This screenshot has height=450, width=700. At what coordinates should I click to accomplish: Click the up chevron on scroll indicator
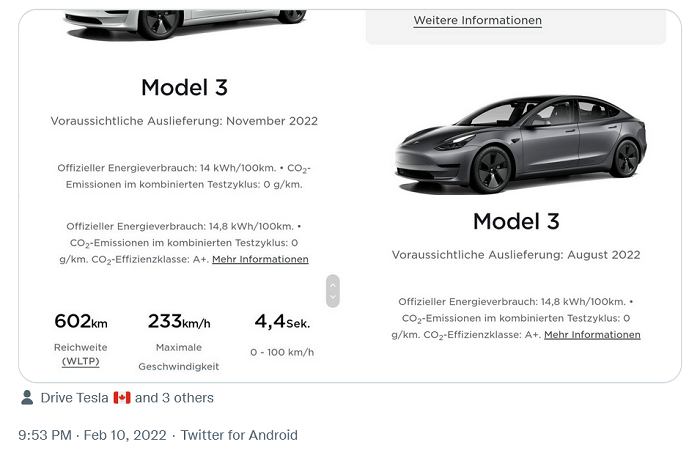pos(333,284)
